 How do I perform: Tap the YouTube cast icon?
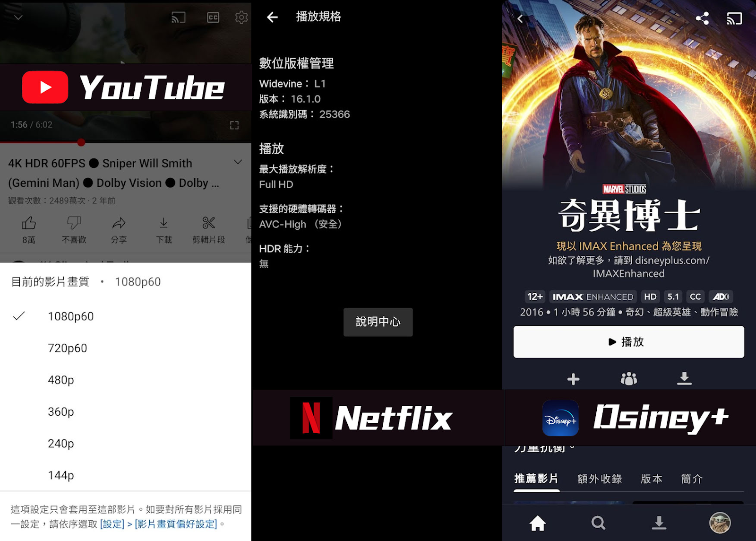178,17
